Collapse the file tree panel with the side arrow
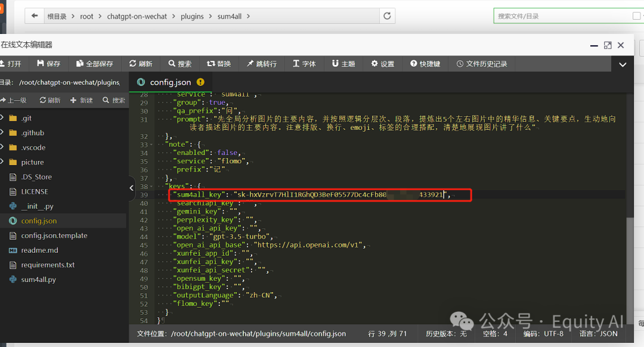The image size is (644, 347). (x=131, y=188)
